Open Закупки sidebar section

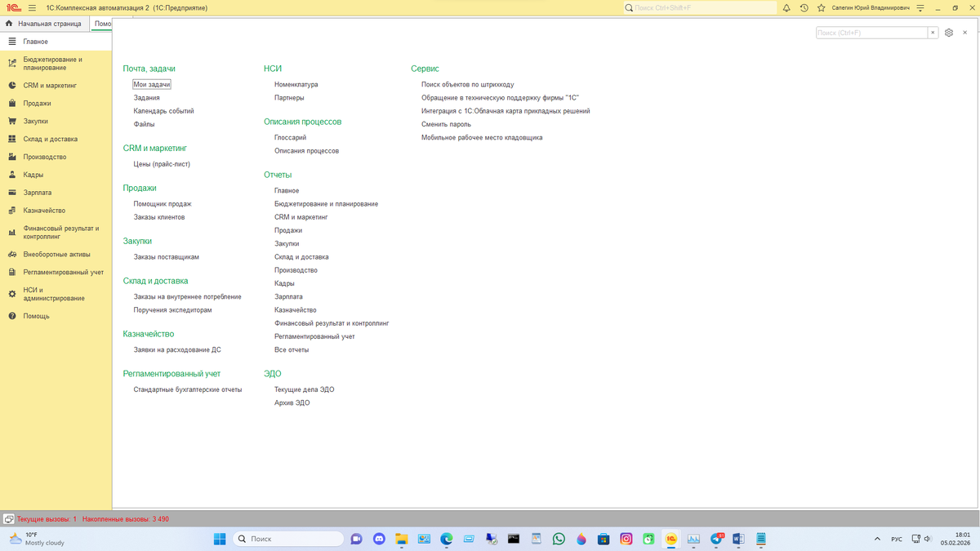56,121
